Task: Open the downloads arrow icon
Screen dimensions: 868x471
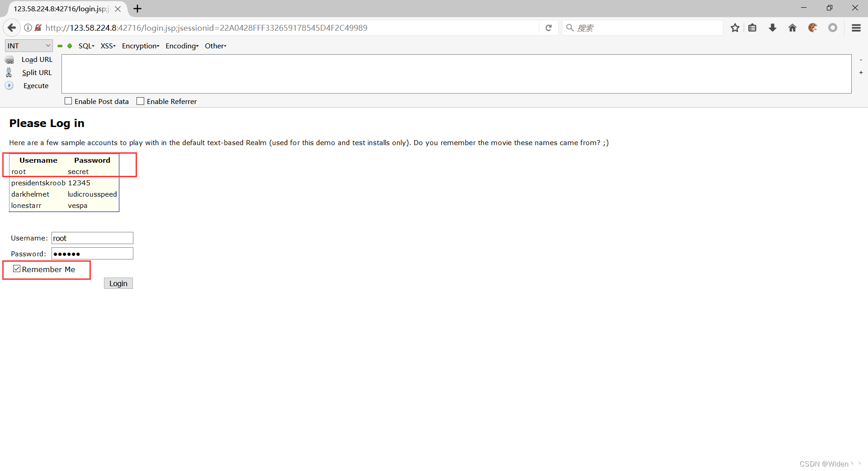Action: click(x=773, y=28)
